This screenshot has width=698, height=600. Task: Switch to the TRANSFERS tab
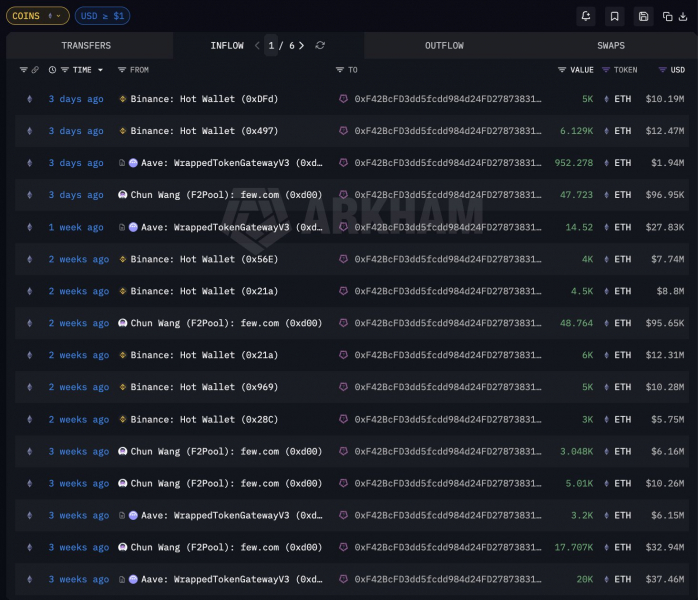86,45
